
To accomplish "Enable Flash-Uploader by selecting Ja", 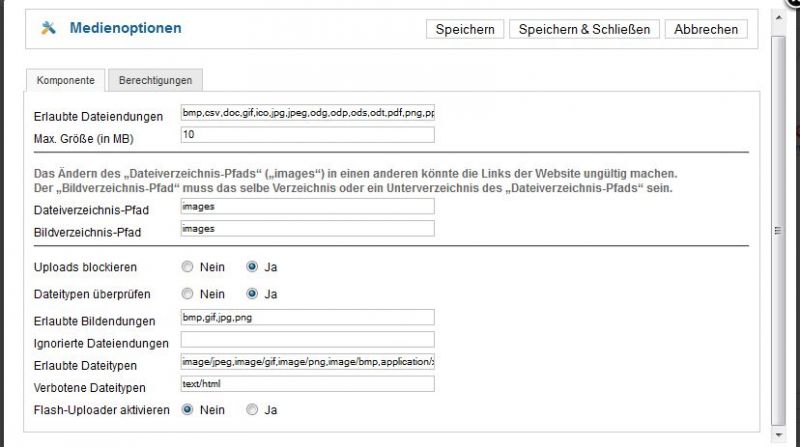I will 252,409.
